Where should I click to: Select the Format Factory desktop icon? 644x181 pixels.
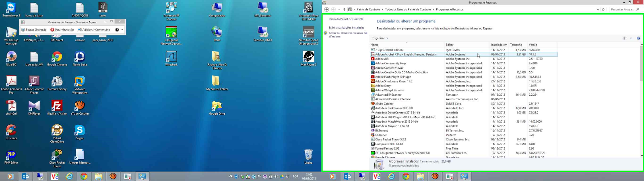pos(57,83)
